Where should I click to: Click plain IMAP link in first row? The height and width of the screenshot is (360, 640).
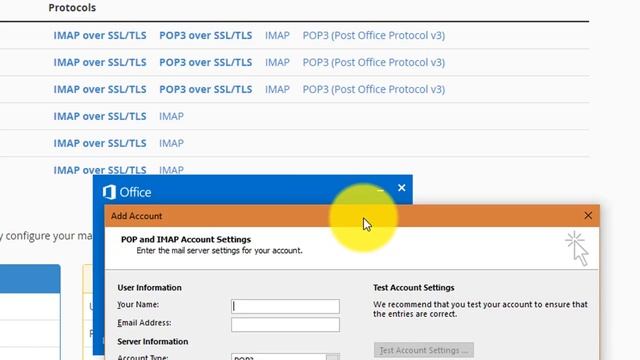[x=277, y=36]
